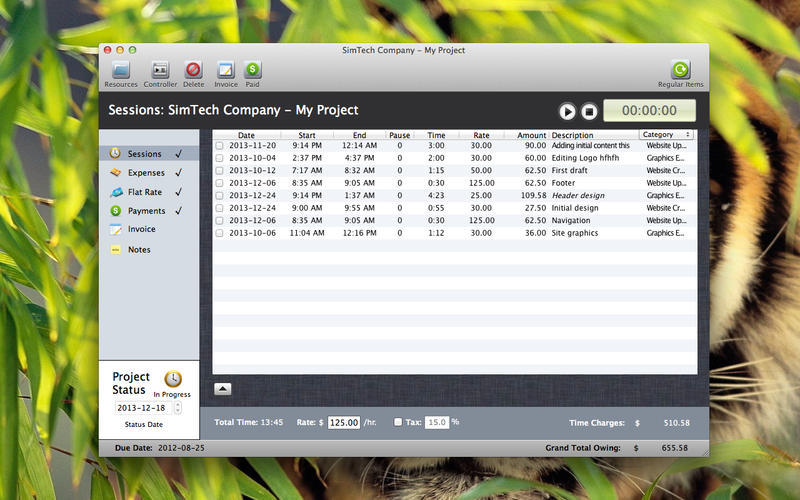Click the status date stepper arrows
800x500 pixels.
(178, 408)
